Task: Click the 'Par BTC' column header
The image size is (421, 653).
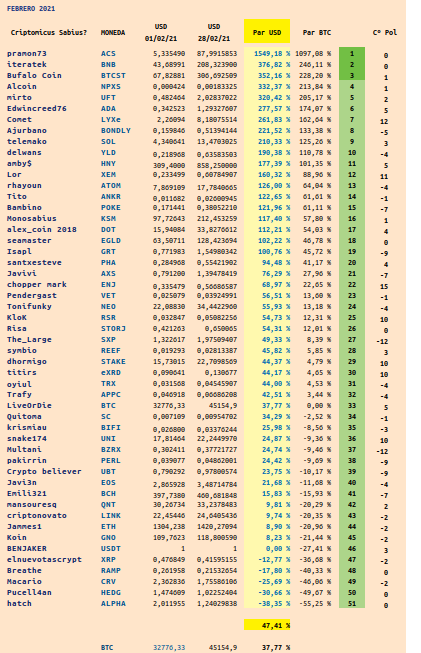Action: (x=317, y=32)
